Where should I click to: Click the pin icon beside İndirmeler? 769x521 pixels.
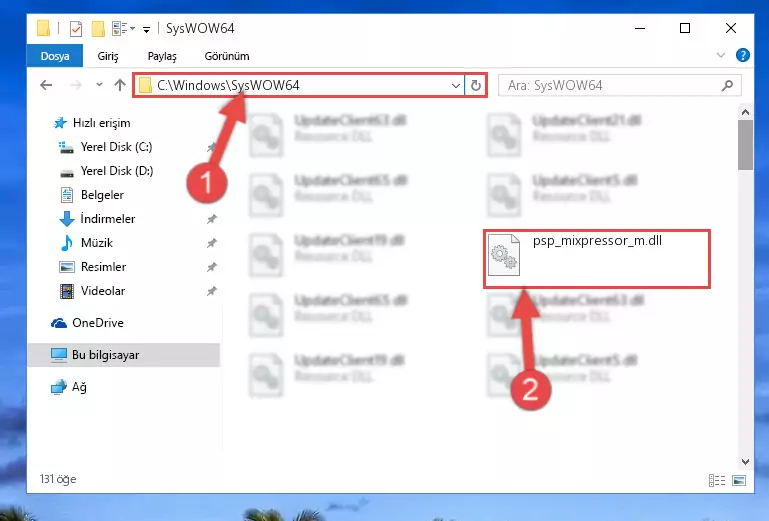pyautogui.click(x=211, y=219)
